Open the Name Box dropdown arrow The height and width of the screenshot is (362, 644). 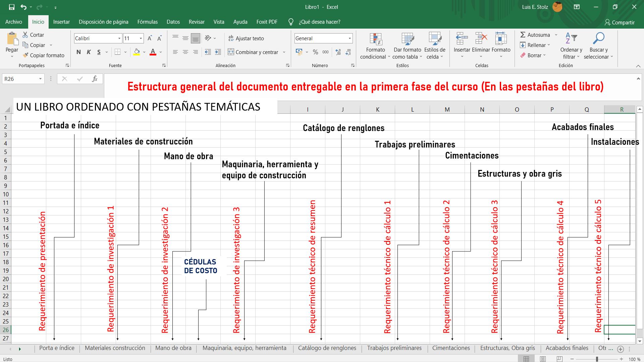tap(40, 79)
